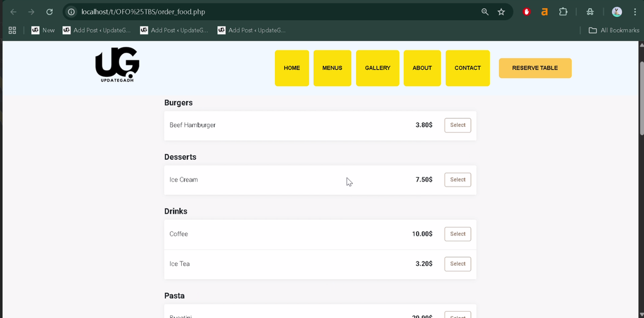Image resolution: width=644 pixels, height=318 pixels.
Task: Click the 'Ice Tea' item name
Action: [x=179, y=264]
